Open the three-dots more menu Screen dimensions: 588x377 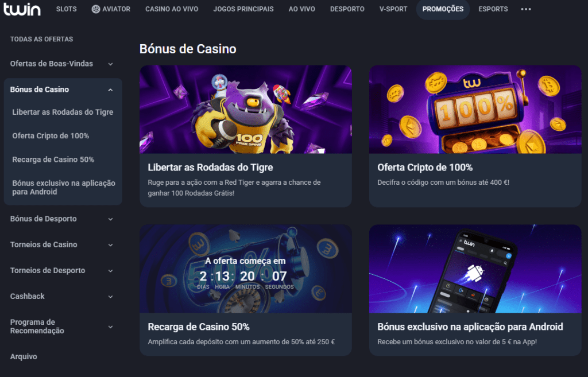[526, 9]
